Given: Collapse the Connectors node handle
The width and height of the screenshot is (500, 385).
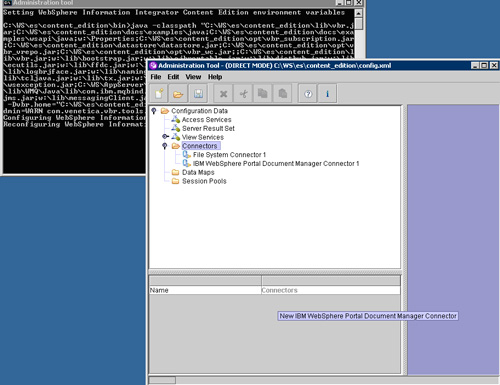Looking at the screenshot, I should click(165, 146).
